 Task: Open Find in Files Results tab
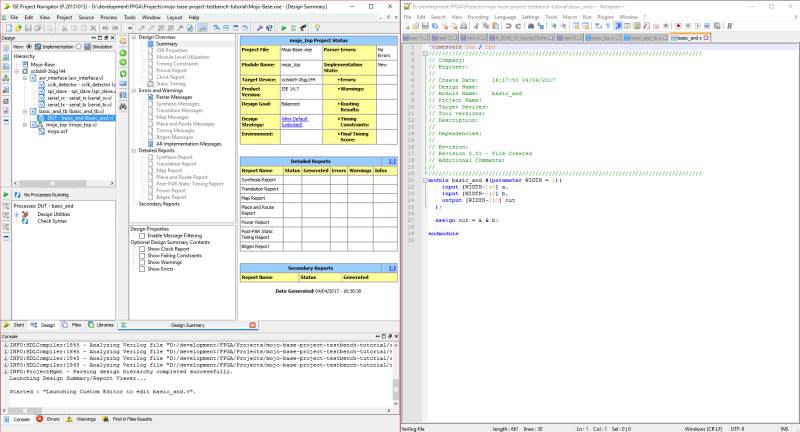pyautogui.click(x=128, y=419)
